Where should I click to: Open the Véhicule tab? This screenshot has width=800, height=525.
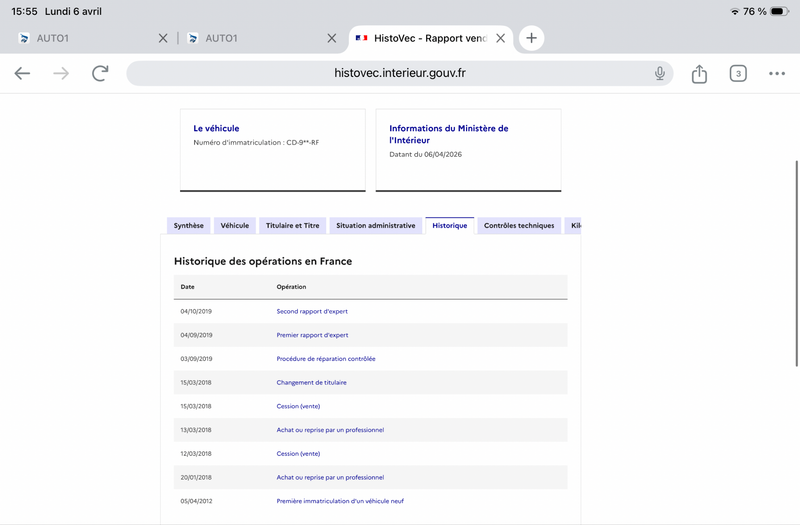235,226
